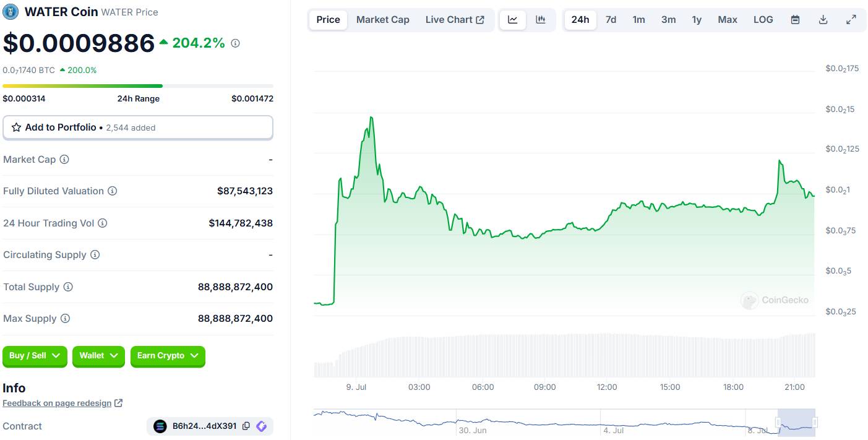Select the 7d time range

[611, 20]
